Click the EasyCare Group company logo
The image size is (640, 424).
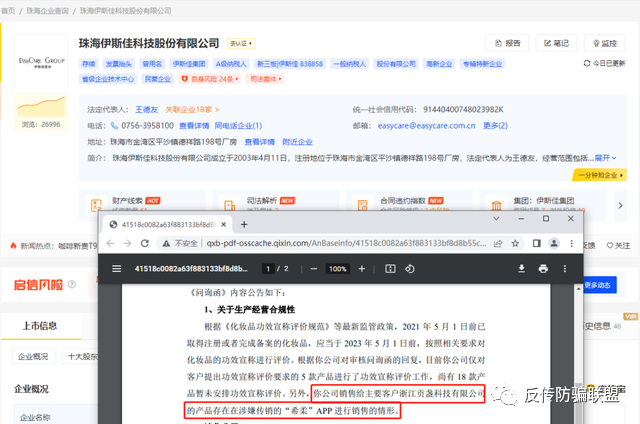[41, 61]
